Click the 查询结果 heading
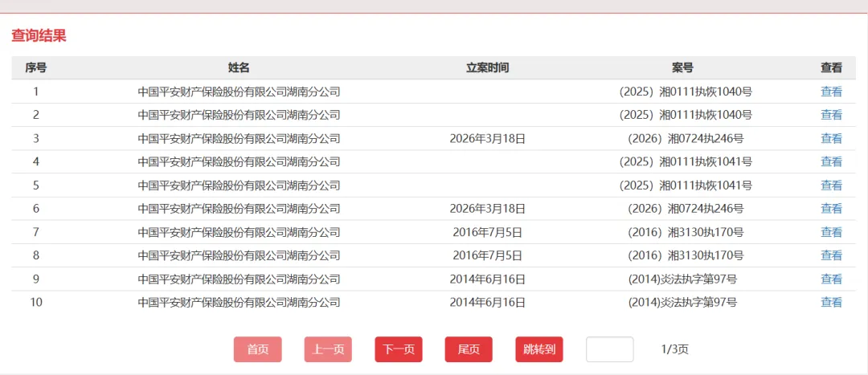The width and height of the screenshot is (868, 375). point(39,36)
